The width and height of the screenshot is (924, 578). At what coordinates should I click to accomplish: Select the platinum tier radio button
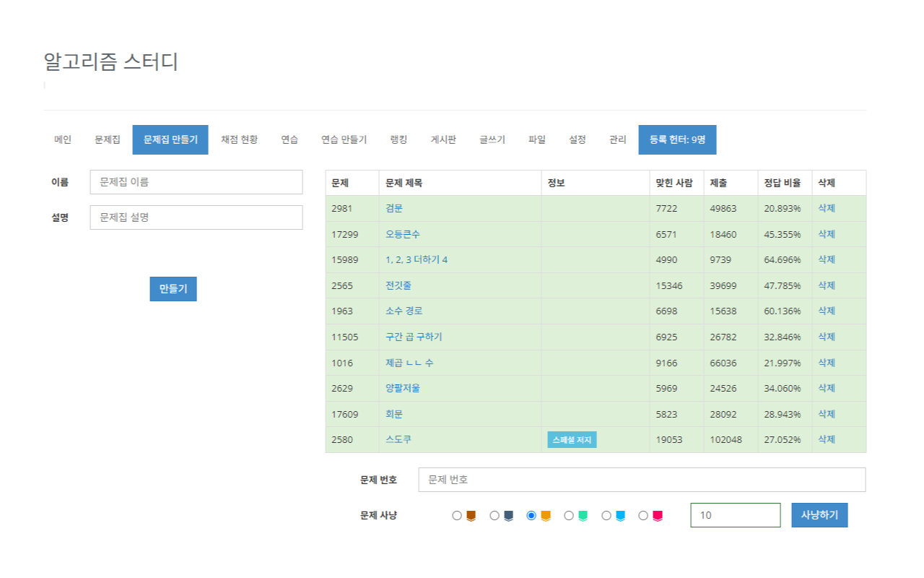569,516
